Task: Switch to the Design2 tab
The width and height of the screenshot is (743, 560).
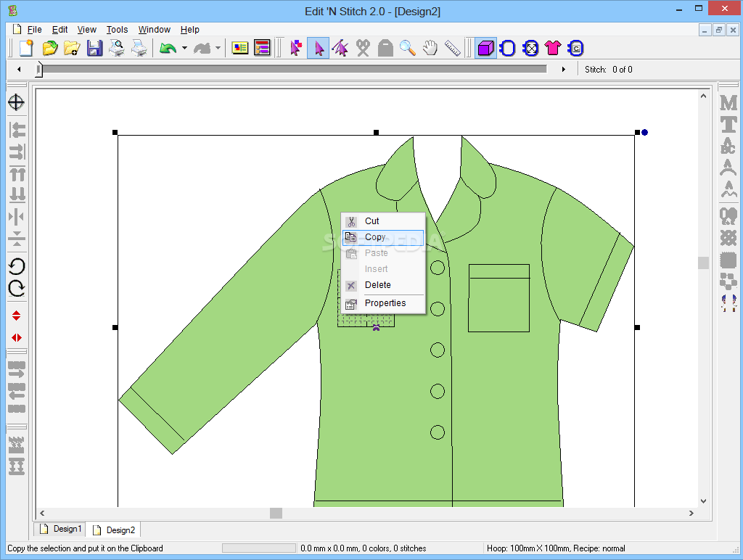Action: [114, 530]
